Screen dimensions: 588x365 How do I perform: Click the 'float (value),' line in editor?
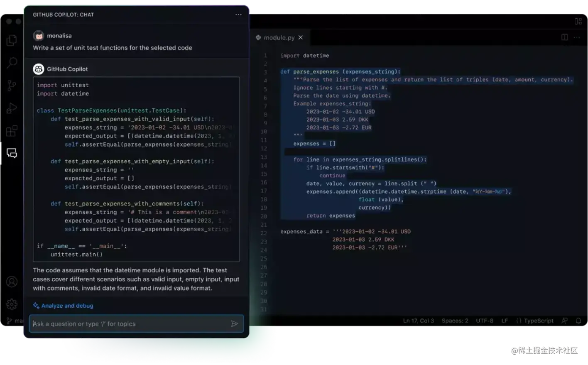pyautogui.click(x=381, y=199)
